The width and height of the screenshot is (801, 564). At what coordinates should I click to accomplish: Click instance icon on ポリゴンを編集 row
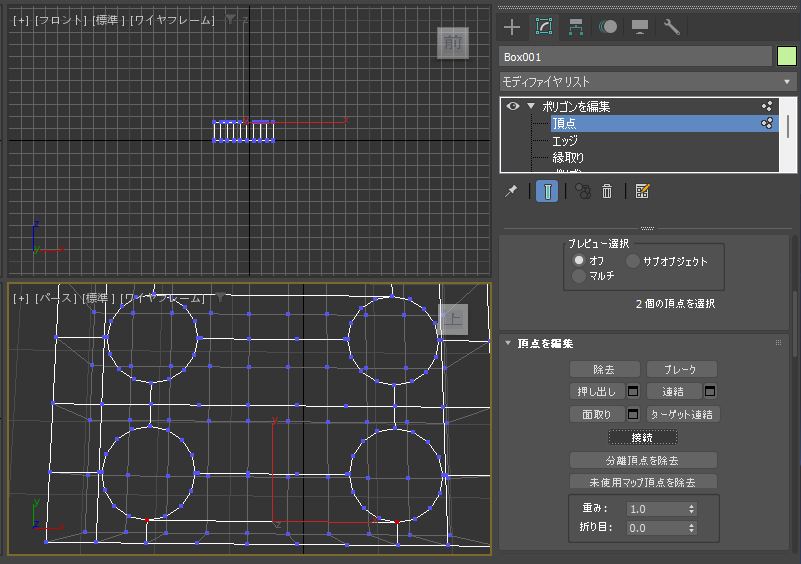pos(767,106)
